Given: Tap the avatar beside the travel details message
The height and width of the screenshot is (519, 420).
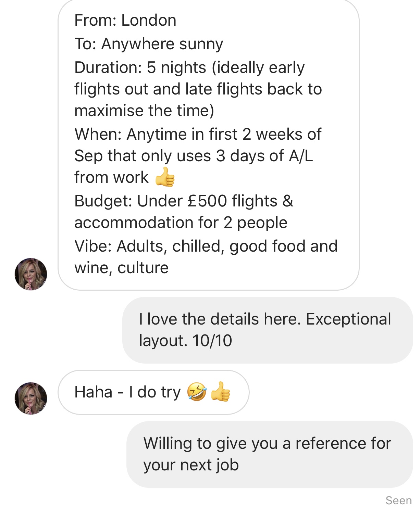Looking at the screenshot, I should coord(31,274).
